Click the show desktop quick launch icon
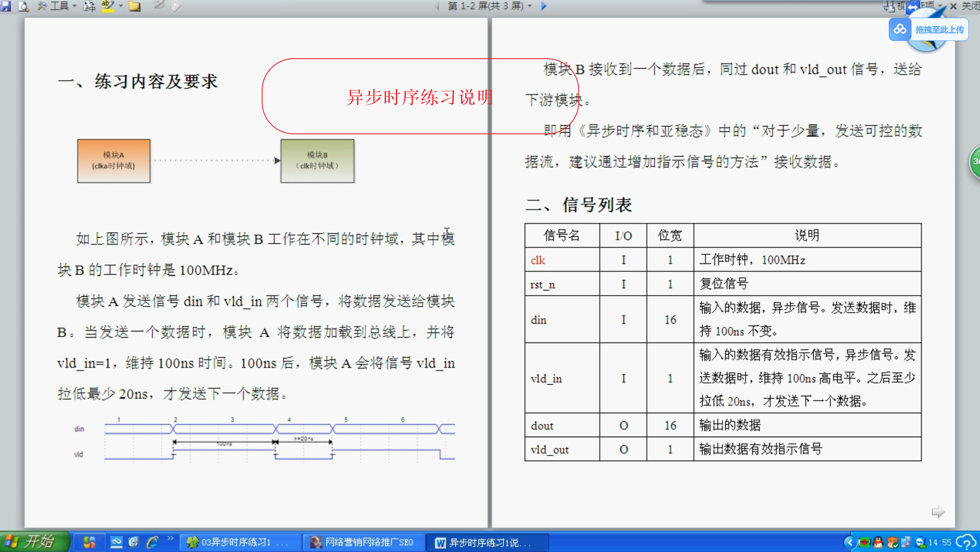 coord(116,542)
